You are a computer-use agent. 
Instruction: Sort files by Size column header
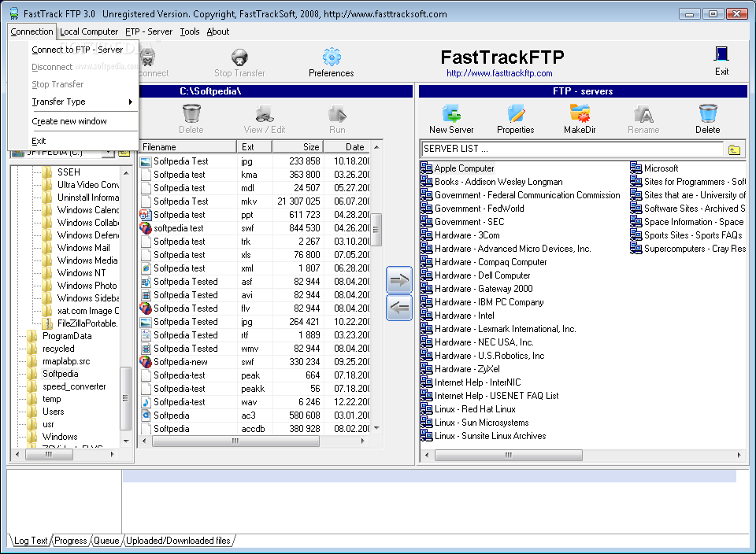tap(298, 147)
